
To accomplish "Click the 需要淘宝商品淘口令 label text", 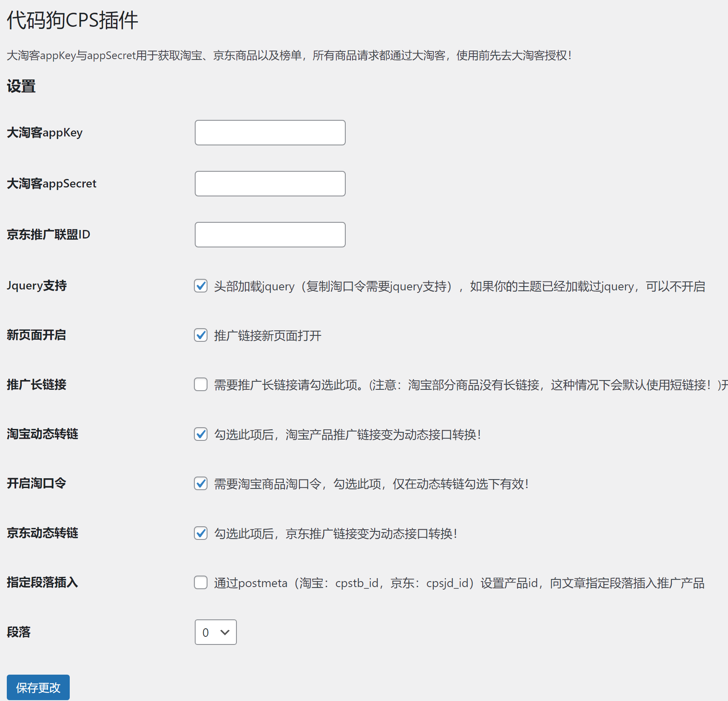I will 372,484.
